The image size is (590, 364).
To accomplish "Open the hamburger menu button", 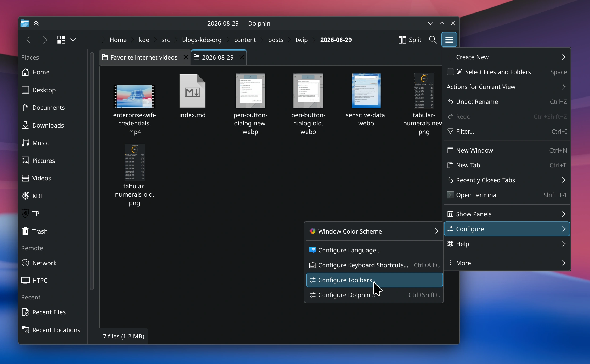I will coord(449,40).
